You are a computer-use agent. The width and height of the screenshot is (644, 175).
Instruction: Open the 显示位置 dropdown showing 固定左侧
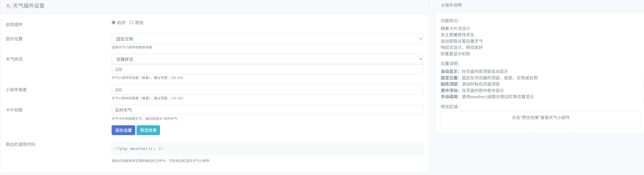tap(267, 39)
